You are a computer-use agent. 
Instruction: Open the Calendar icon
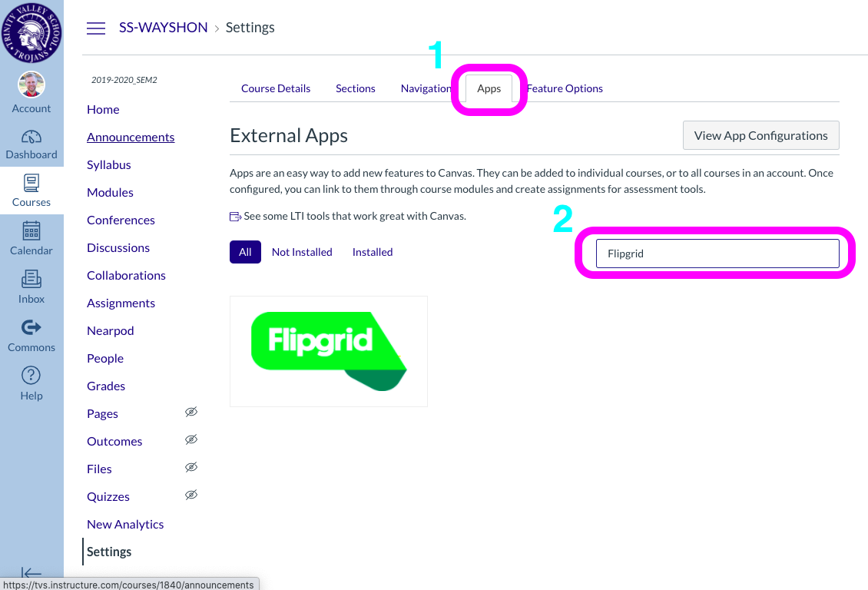(x=31, y=238)
